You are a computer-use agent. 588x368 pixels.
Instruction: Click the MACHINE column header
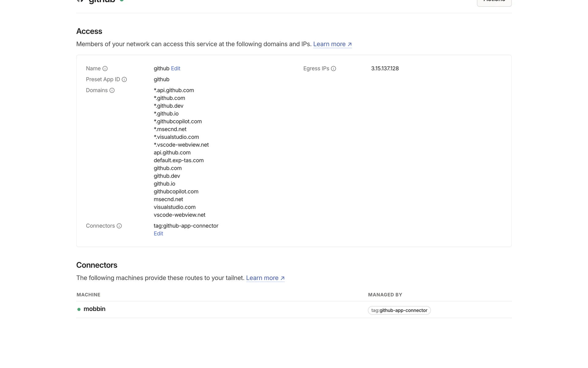point(89,295)
